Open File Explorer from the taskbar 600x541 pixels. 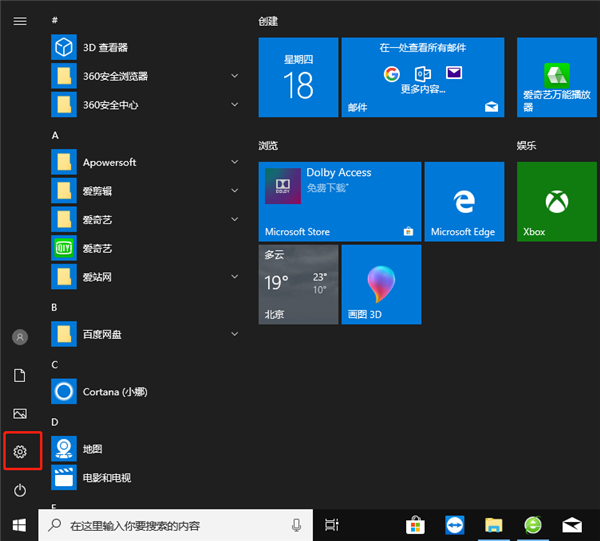494,525
